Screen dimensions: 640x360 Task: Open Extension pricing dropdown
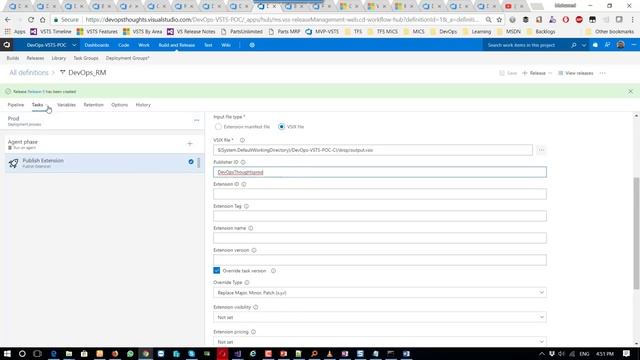[x=380, y=341]
